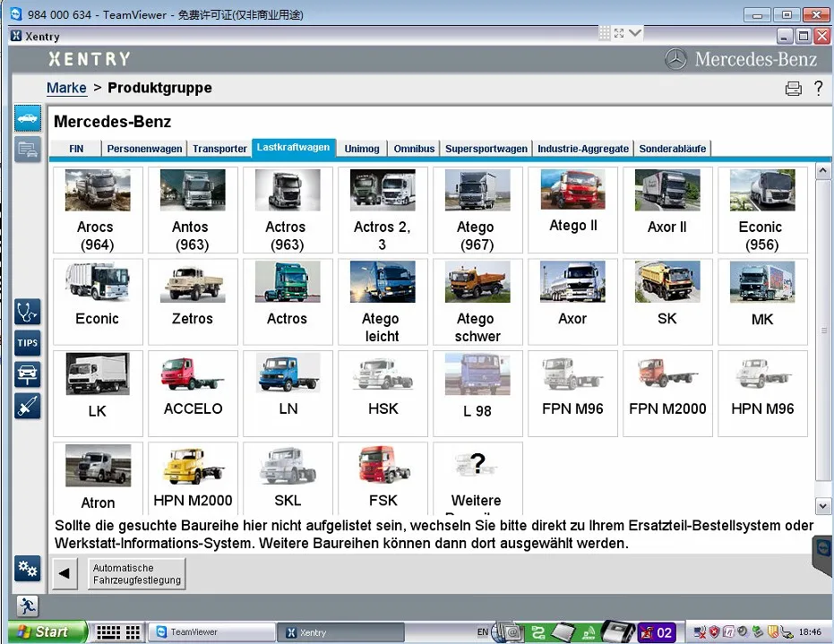Click the product list scrollbar thumb
The width and height of the screenshot is (834, 644).
pyautogui.click(x=823, y=331)
